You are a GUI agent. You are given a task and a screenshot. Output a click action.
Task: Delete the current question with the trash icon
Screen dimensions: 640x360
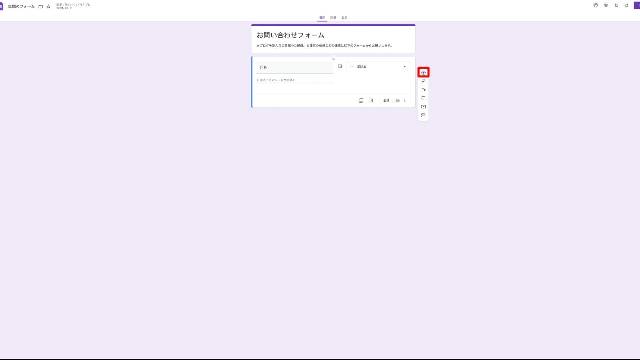[x=372, y=100]
